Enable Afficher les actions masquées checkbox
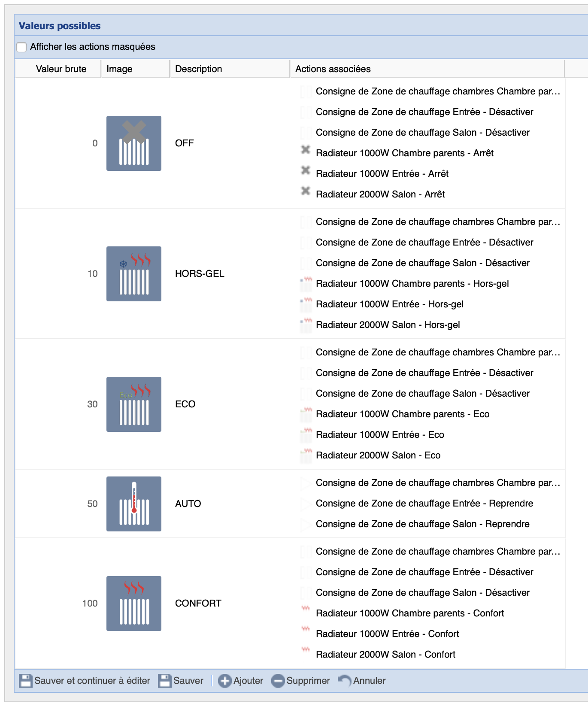The height and width of the screenshot is (716, 588). 21,47
